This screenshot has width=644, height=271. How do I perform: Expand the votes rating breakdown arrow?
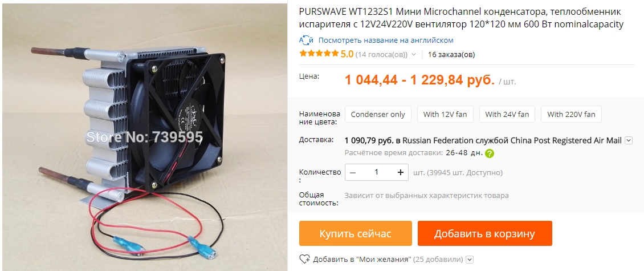pos(414,54)
